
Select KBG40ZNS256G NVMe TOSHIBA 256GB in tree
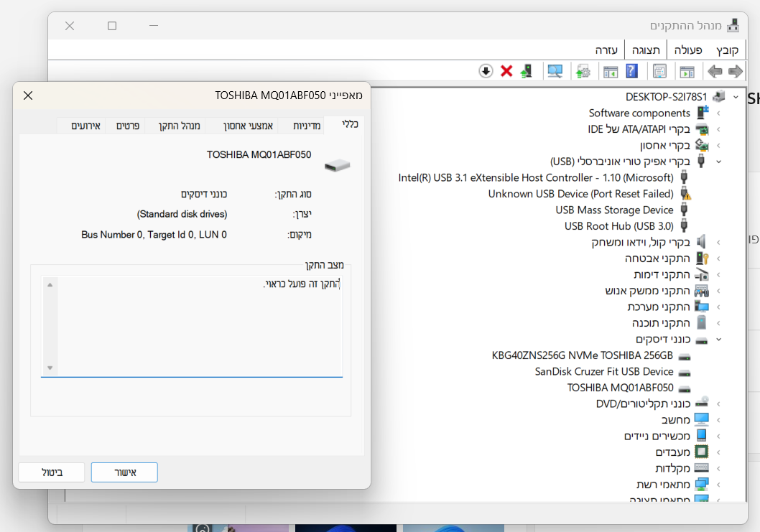click(582, 355)
